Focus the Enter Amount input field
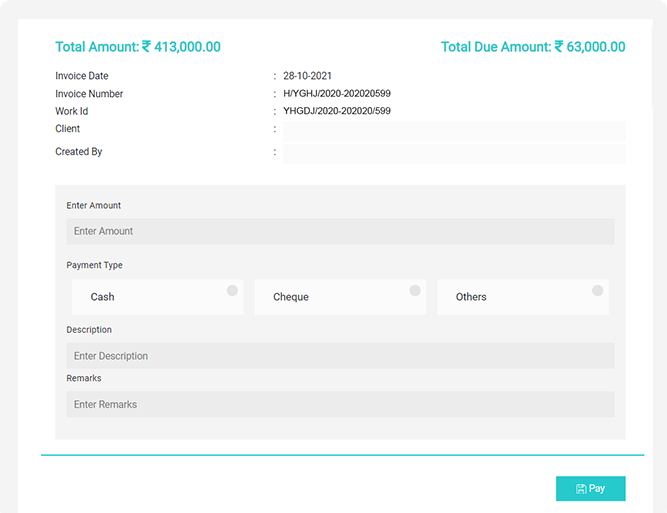 [340, 231]
